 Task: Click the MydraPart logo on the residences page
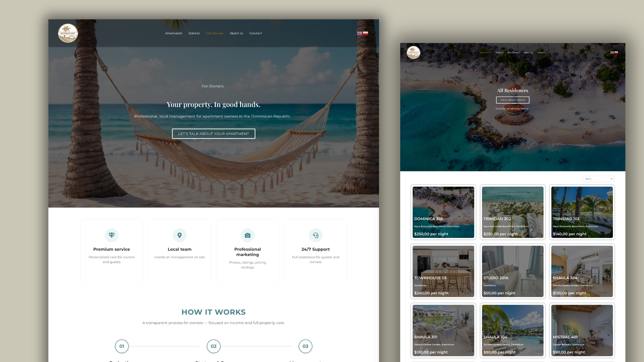click(413, 53)
